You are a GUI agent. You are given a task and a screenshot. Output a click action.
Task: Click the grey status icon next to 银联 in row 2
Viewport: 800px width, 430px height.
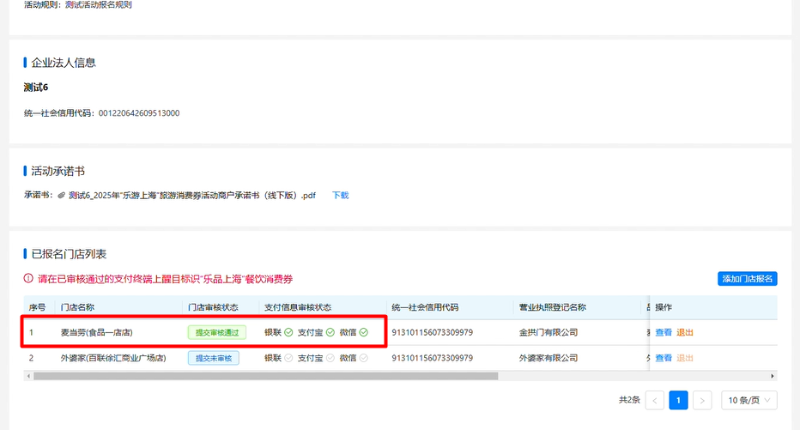tap(288, 357)
